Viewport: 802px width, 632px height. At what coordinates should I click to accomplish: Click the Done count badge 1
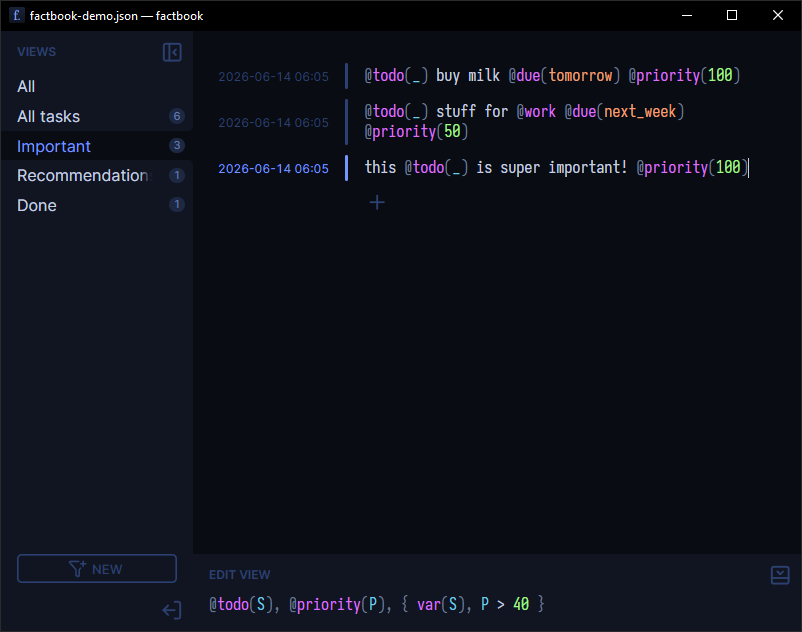[176, 205]
